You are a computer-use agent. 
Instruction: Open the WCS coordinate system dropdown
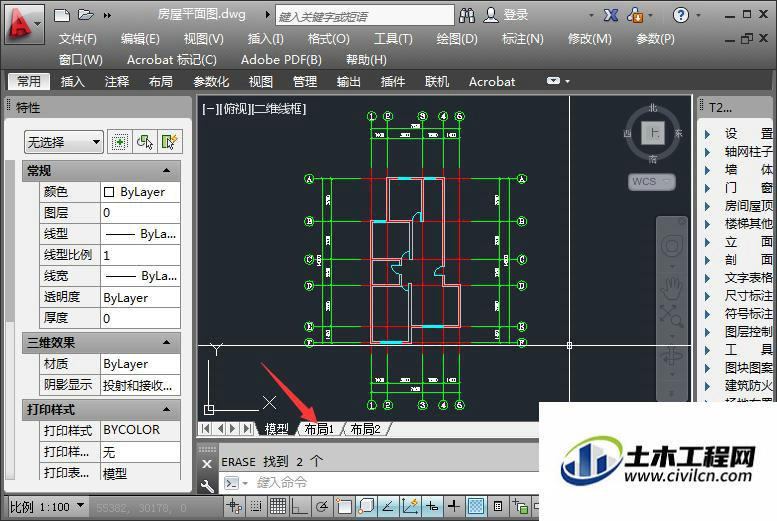click(x=652, y=181)
